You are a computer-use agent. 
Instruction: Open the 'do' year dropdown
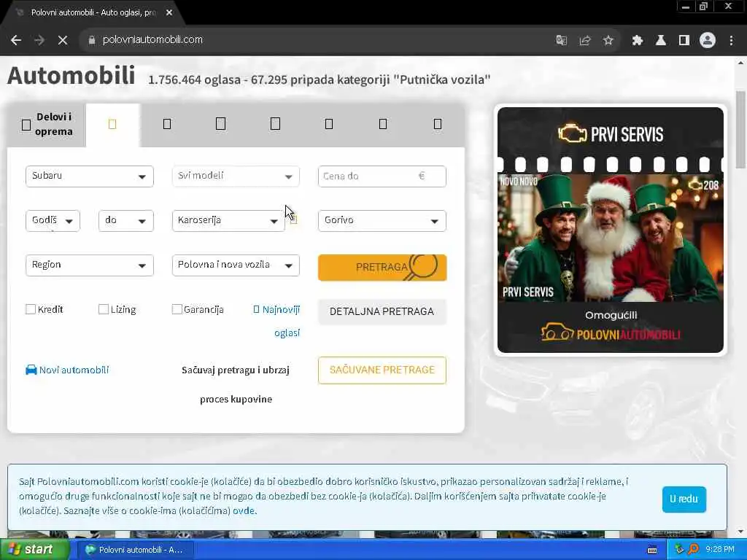126,221
